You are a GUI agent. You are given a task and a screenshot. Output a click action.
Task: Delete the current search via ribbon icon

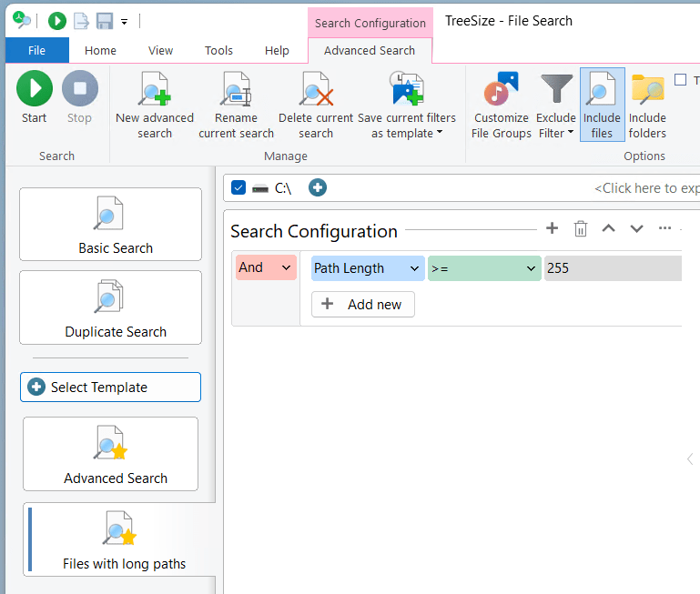tap(316, 90)
